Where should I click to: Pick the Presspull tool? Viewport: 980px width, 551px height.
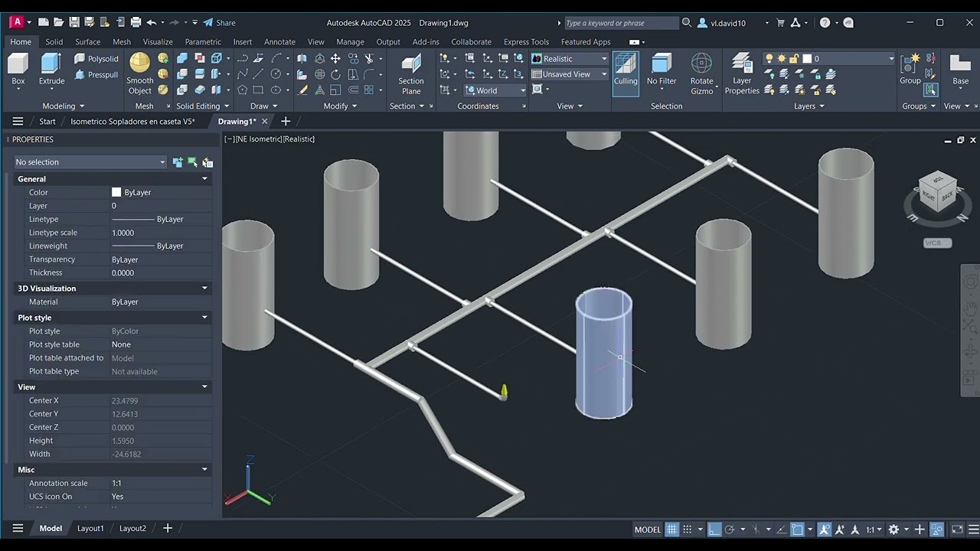click(x=96, y=75)
